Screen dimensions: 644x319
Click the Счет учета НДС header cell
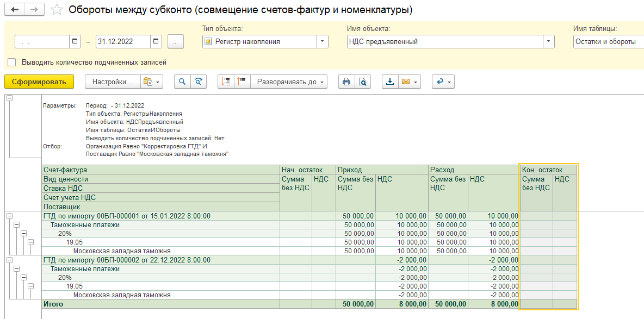click(160, 197)
